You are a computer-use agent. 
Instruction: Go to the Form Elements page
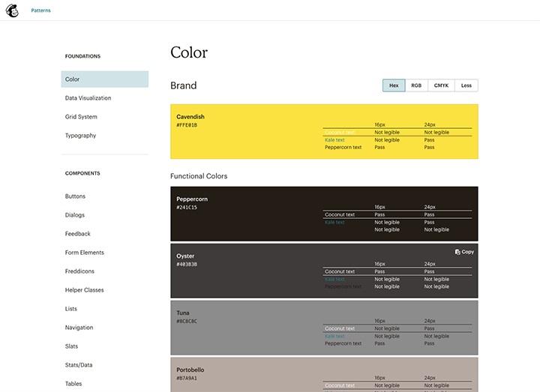84,253
